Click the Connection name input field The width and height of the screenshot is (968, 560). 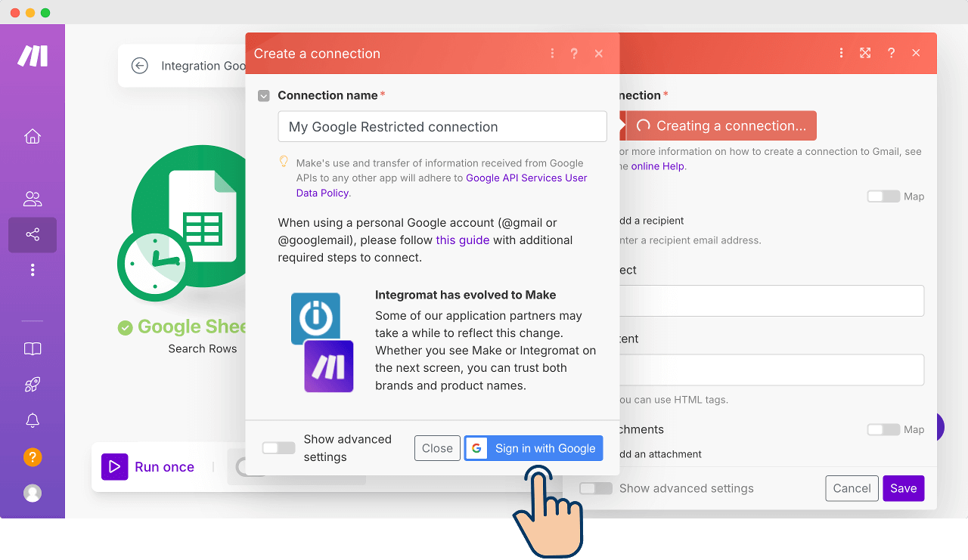tap(442, 127)
